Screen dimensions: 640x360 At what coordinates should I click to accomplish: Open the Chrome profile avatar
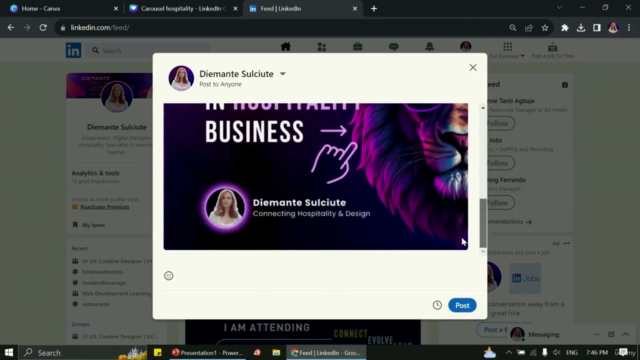pos(613,28)
